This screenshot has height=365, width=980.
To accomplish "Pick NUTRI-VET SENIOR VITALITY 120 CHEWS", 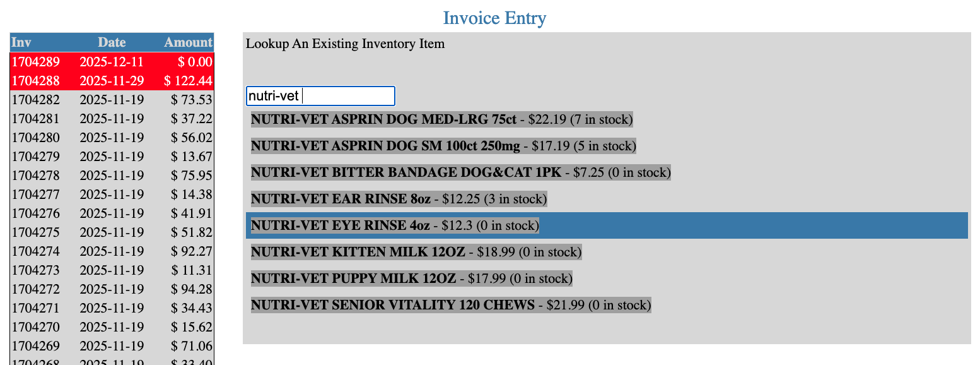I will [450, 305].
